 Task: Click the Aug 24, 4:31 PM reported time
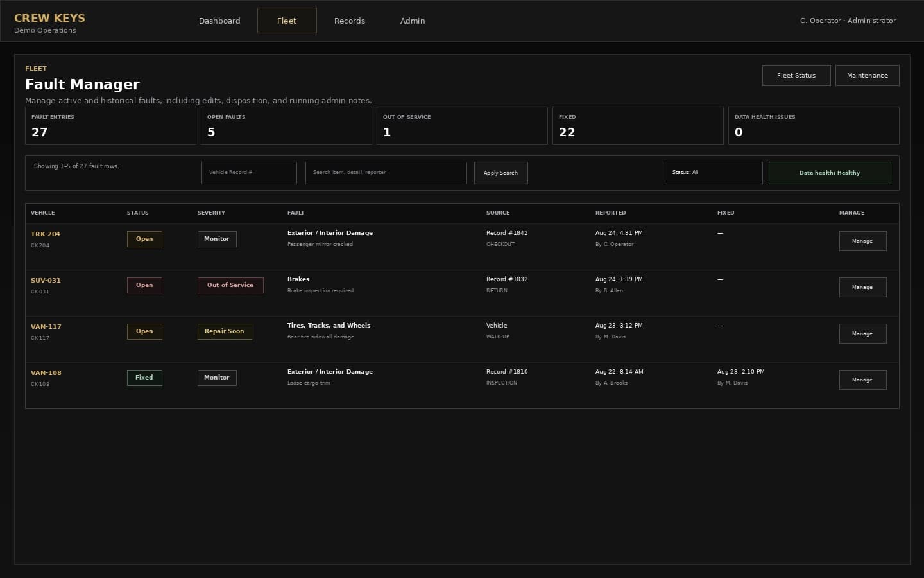619,233
